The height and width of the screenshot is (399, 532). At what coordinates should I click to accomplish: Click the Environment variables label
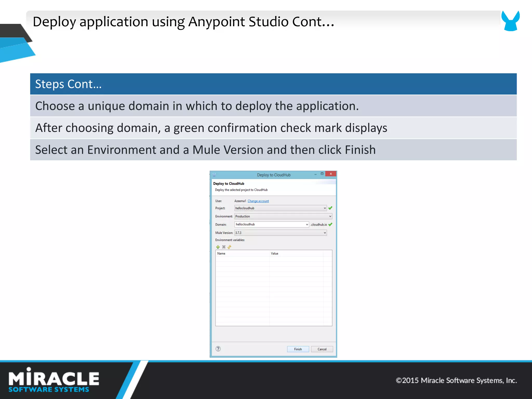[x=230, y=240]
